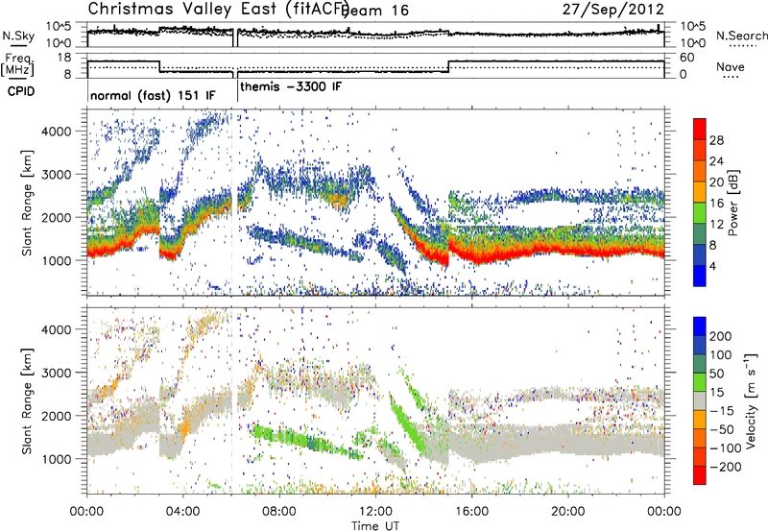Click the gray segment of velocity color bar
This screenshot has height=532, width=768.
(700, 401)
